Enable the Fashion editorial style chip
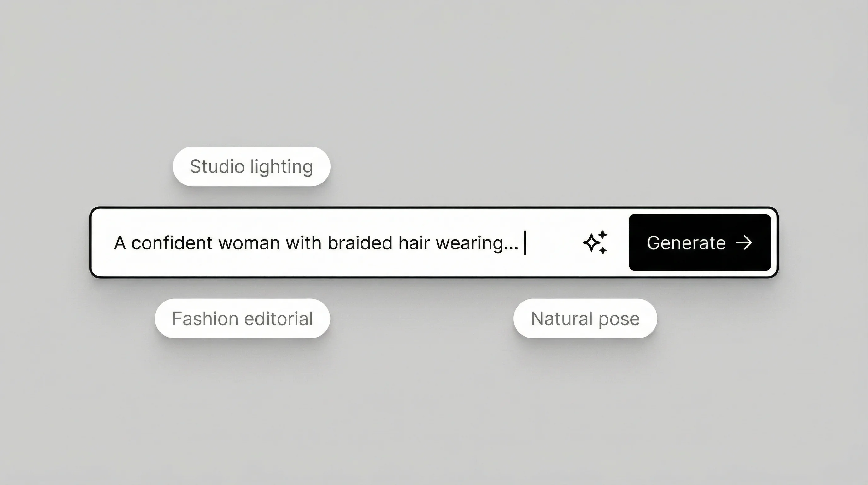This screenshot has width=868, height=485. pos(242,318)
